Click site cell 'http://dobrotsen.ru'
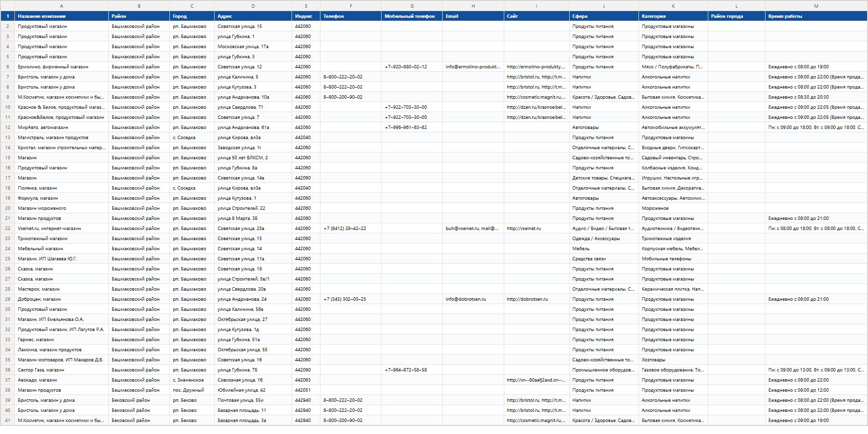 pyautogui.click(x=536, y=299)
